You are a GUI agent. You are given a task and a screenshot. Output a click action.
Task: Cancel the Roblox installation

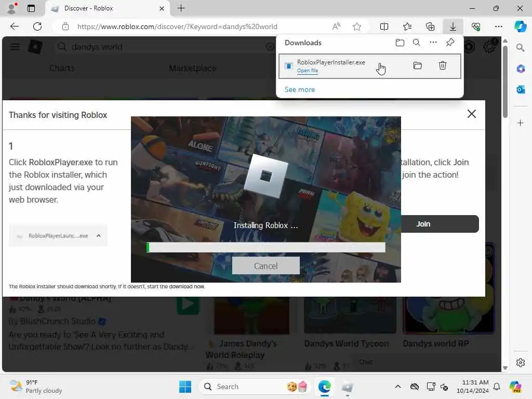point(265,265)
